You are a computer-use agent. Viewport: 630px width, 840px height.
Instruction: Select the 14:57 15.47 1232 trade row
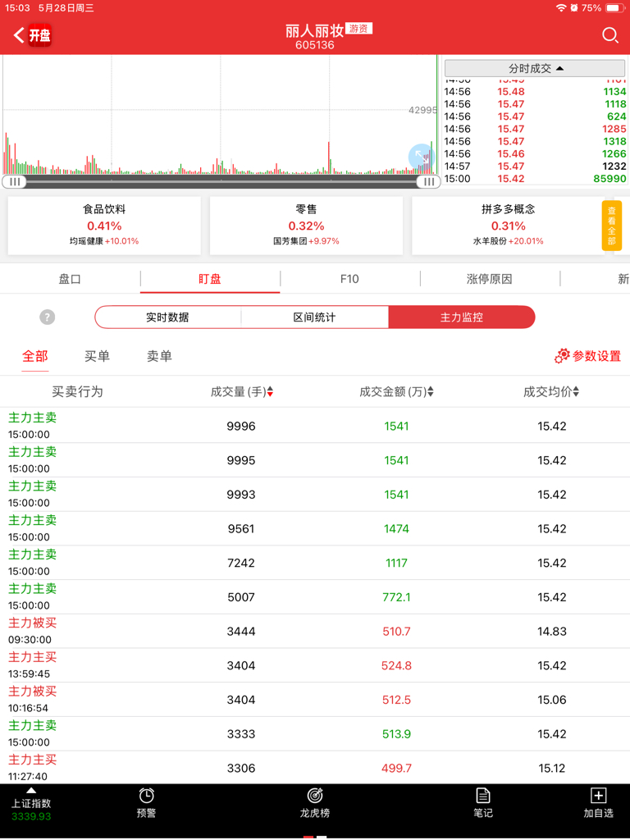click(x=535, y=166)
